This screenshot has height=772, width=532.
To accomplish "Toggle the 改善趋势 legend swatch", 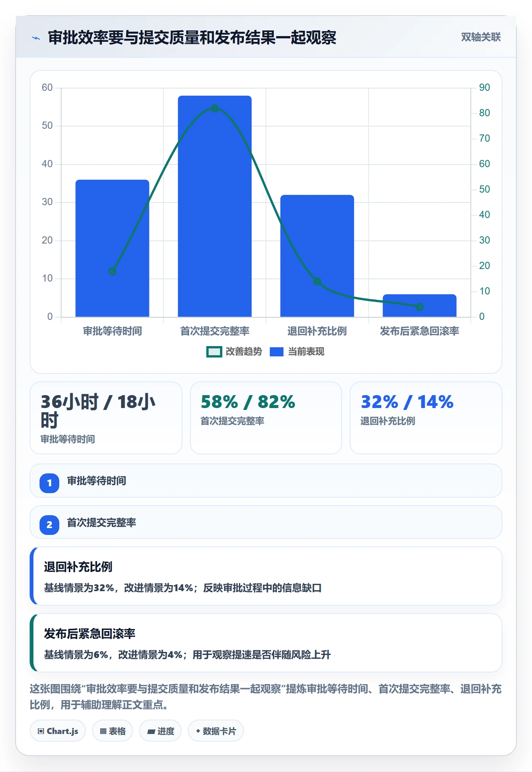I will [214, 352].
